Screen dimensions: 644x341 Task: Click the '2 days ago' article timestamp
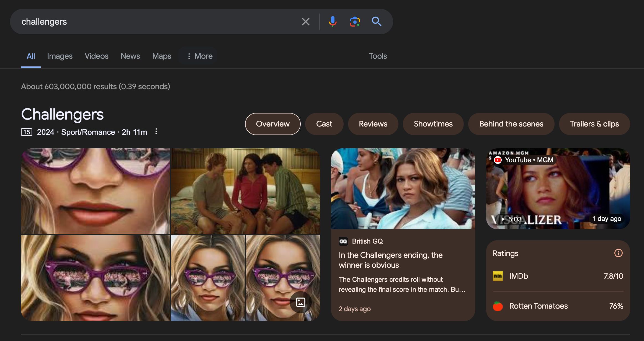pyautogui.click(x=355, y=309)
